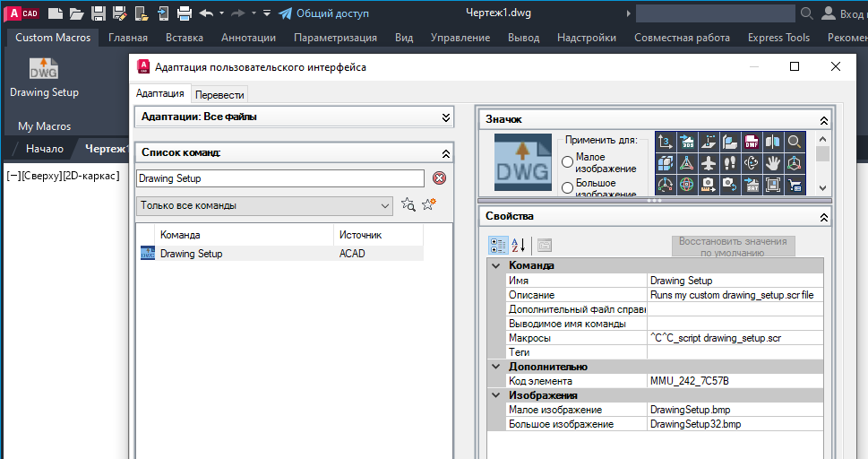Switch to the Вставка ribbon tab
Viewport: 868px width, 459px height.
185,38
